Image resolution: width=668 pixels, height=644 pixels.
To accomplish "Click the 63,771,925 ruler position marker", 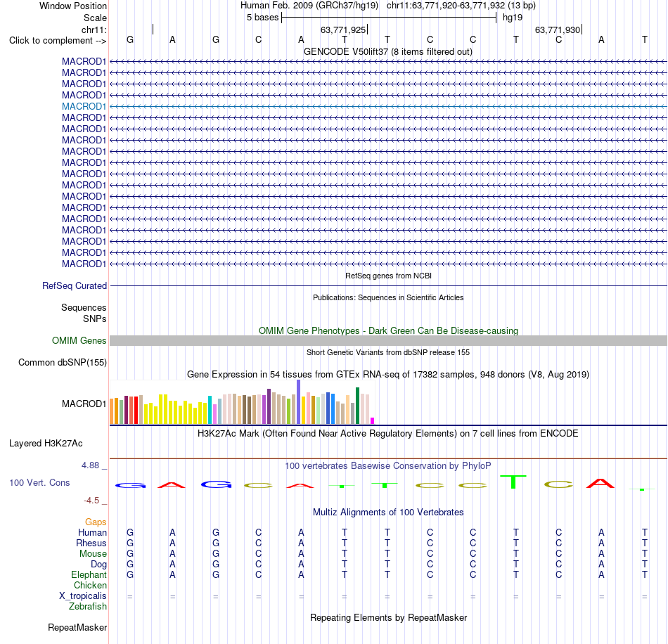I will tap(343, 30).
